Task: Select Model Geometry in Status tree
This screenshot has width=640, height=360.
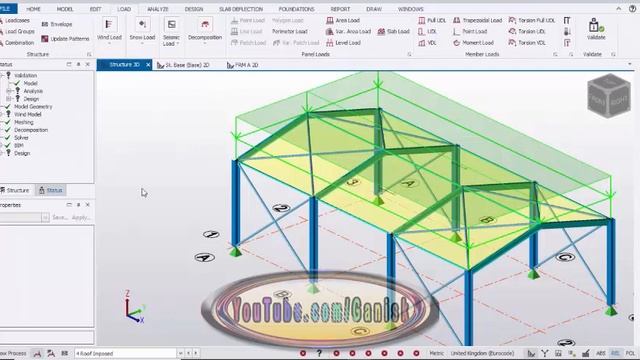Action: click(x=33, y=107)
